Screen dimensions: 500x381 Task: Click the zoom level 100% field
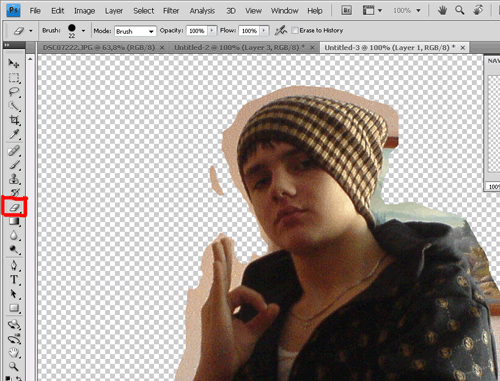point(402,10)
